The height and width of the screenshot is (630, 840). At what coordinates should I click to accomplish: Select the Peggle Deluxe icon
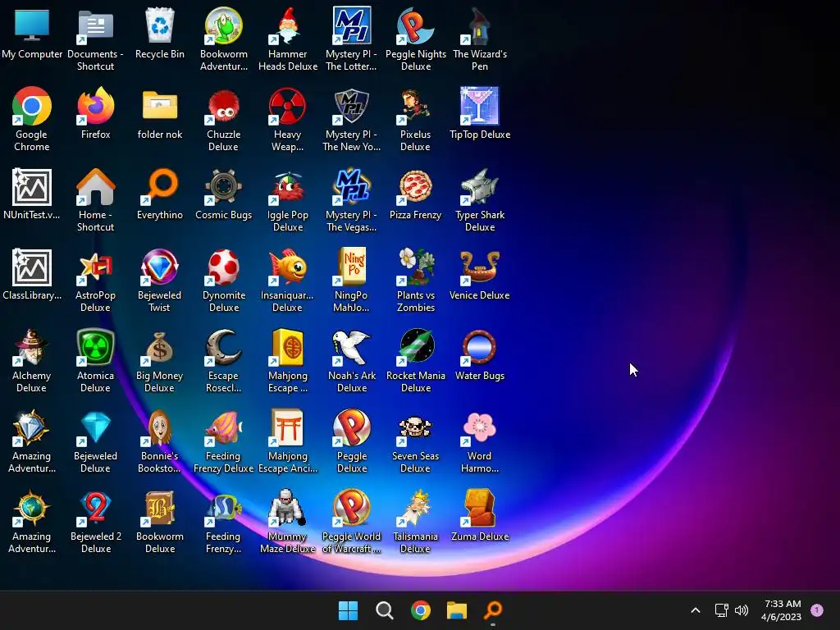tap(351, 427)
